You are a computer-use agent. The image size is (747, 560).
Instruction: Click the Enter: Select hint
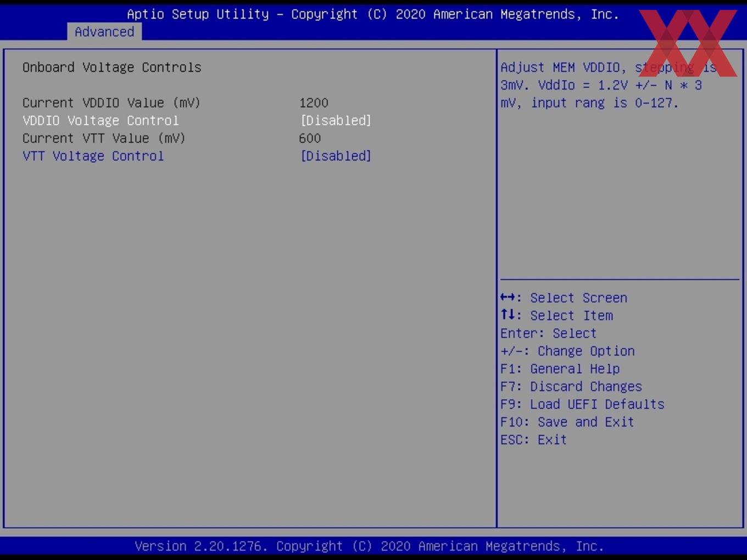click(x=548, y=333)
